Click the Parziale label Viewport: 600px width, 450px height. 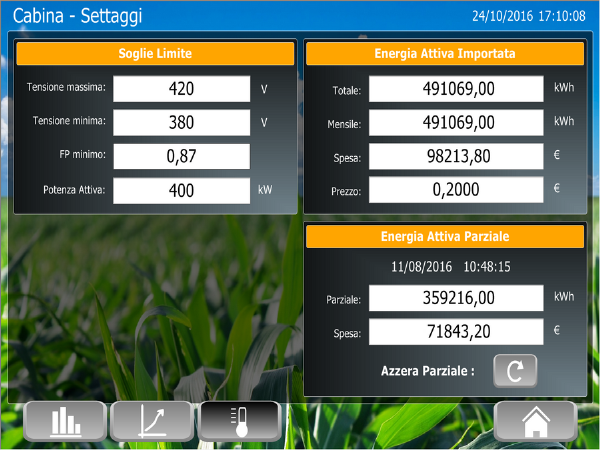click(x=343, y=300)
